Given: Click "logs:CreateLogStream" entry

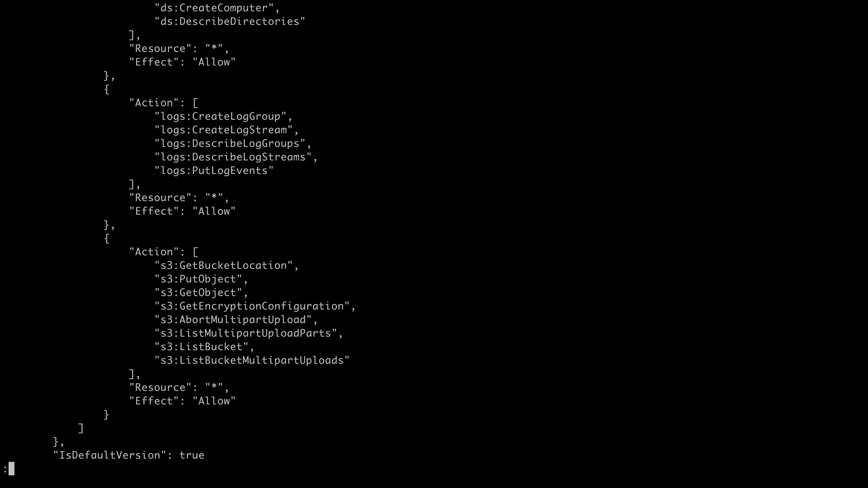Looking at the screenshot, I should 227,130.
